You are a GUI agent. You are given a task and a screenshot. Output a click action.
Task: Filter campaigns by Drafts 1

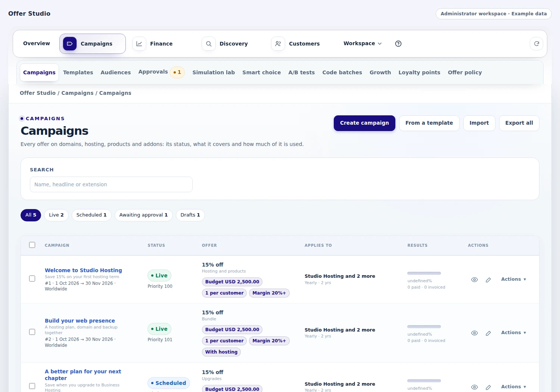190,215
